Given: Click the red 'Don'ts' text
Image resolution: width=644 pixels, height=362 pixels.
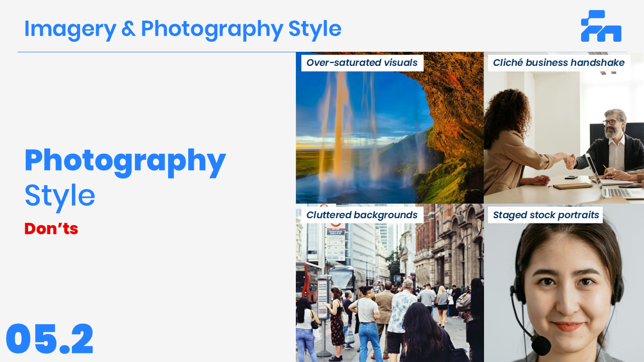Looking at the screenshot, I should tap(51, 229).
